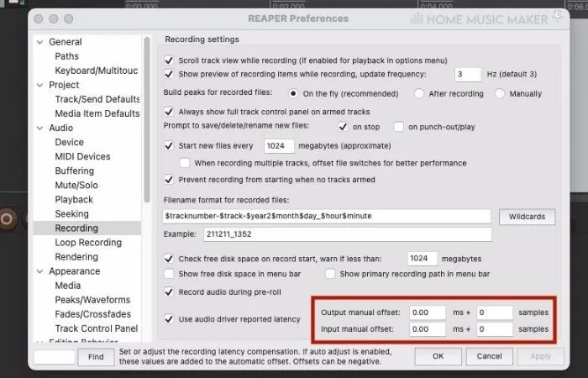Toggle Scroll track view while recording checkbox
The image size is (588, 378).
[169, 60]
